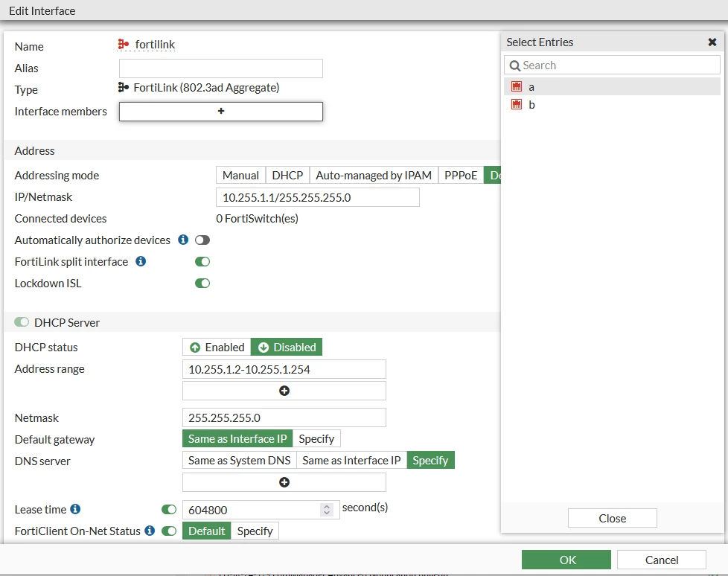The image size is (728, 576).
Task: Edit the Netmask field 255.255.255.0
Action: click(x=284, y=417)
